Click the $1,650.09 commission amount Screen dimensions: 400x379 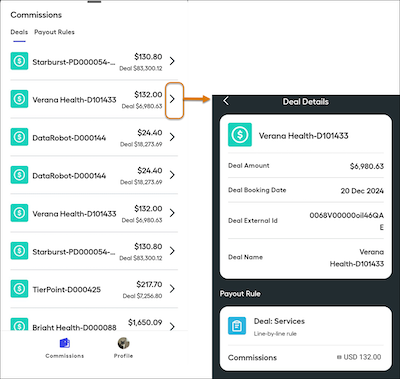[x=145, y=322]
